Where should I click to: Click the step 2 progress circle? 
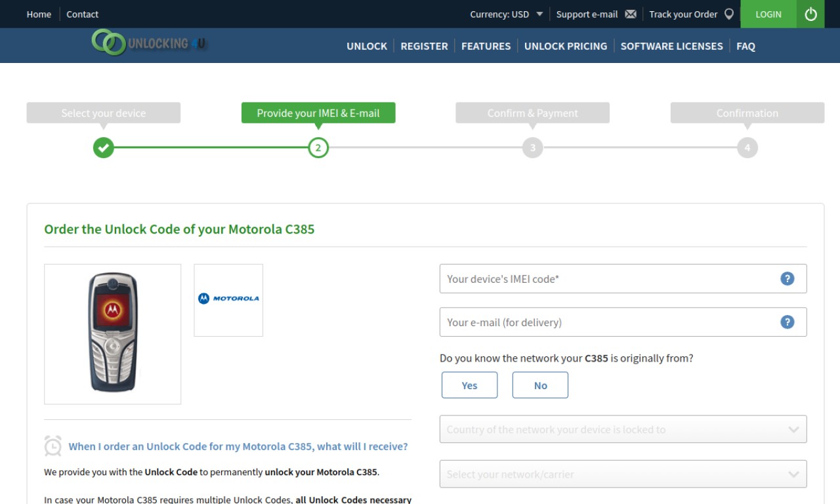tap(318, 148)
